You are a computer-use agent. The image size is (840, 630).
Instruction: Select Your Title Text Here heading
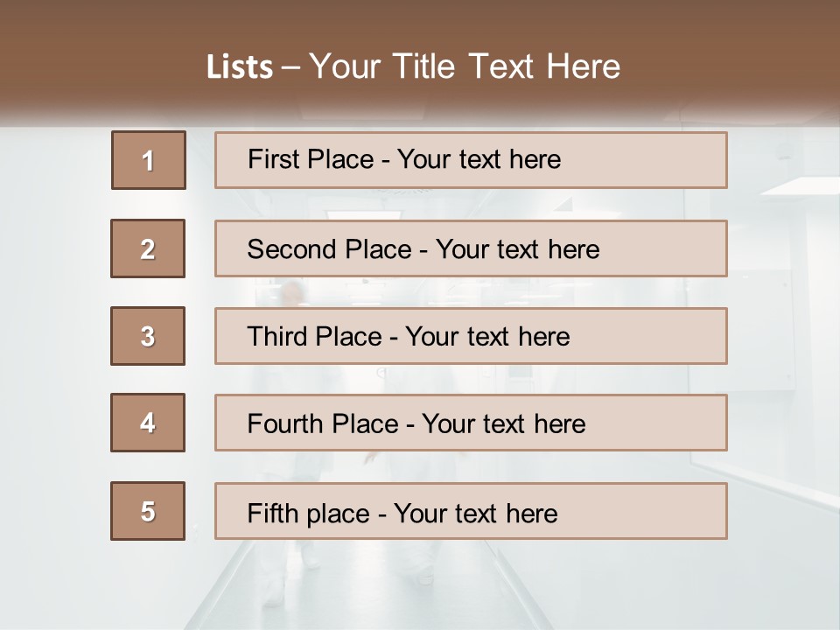click(x=465, y=66)
